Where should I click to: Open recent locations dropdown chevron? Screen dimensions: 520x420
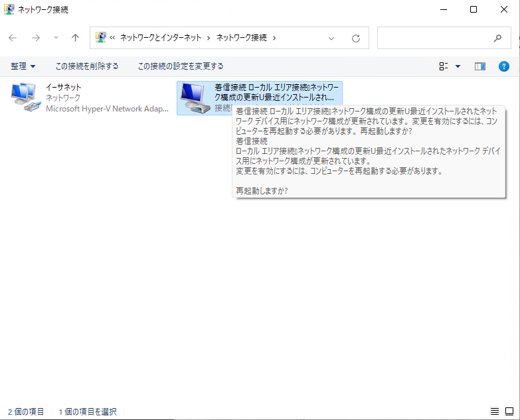(56, 38)
